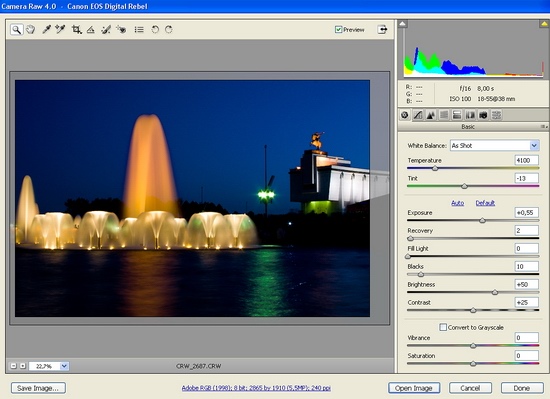Adjust the Contrast slider handle

point(473,310)
